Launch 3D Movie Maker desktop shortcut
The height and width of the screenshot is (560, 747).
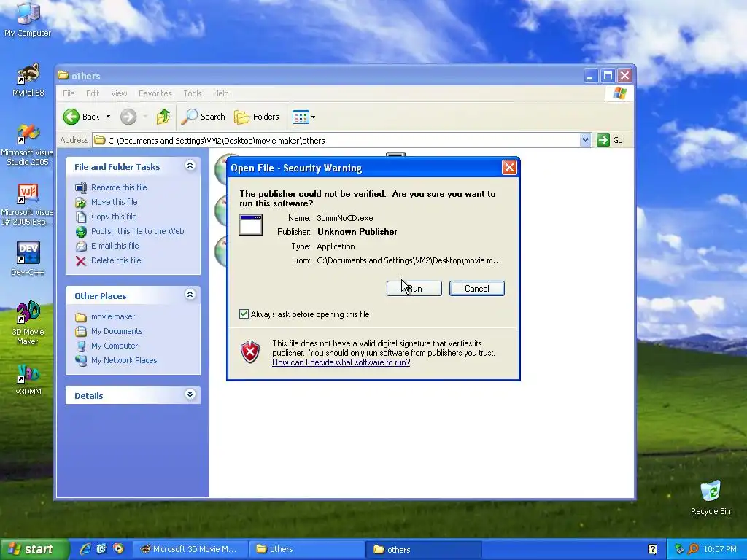click(x=28, y=322)
